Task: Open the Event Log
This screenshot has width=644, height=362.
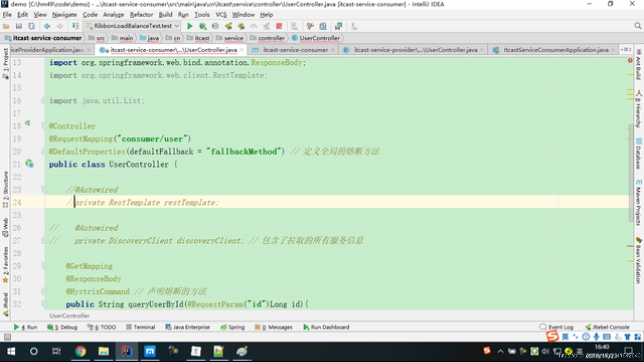Action: tap(556, 327)
